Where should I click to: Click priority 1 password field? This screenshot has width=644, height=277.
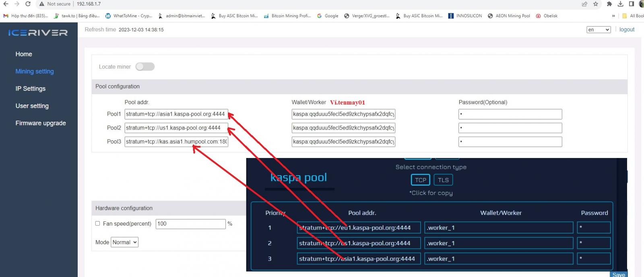coord(594,228)
